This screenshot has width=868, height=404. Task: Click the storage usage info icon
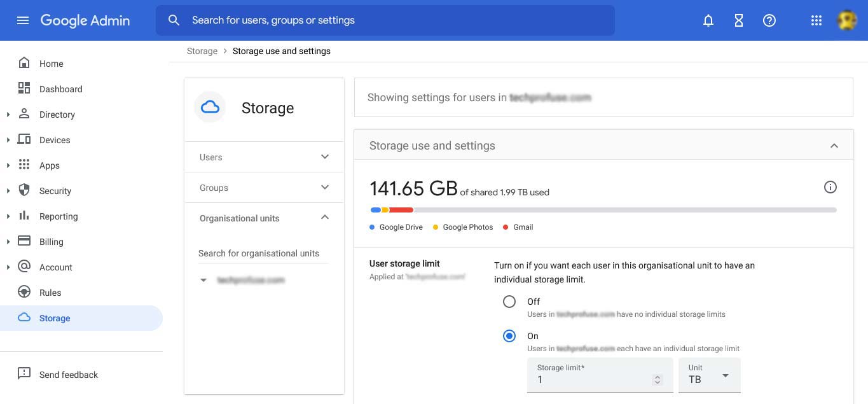coord(830,186)
